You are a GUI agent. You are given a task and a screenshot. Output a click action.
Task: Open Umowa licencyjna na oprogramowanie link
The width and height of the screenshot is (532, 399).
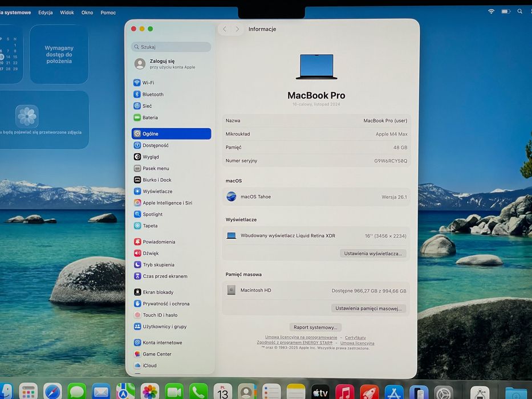(301, 337)
